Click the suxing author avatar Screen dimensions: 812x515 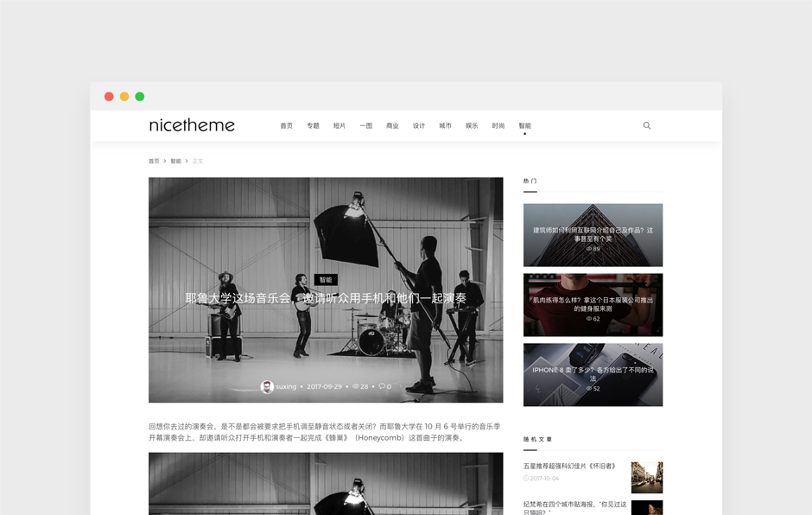pos(267,386)
